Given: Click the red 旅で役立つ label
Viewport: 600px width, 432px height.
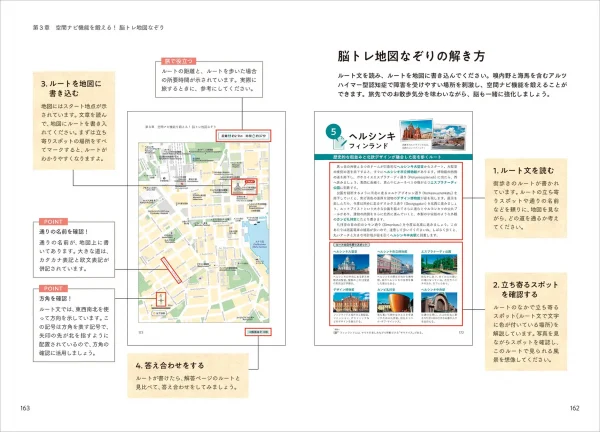Looking at the screenshot, I should (x=179, y=61).
